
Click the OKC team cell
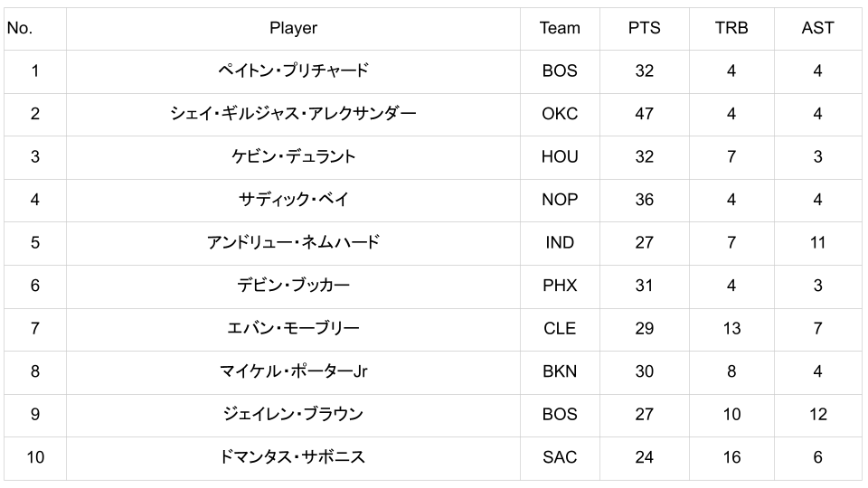(x=559, y=114)
